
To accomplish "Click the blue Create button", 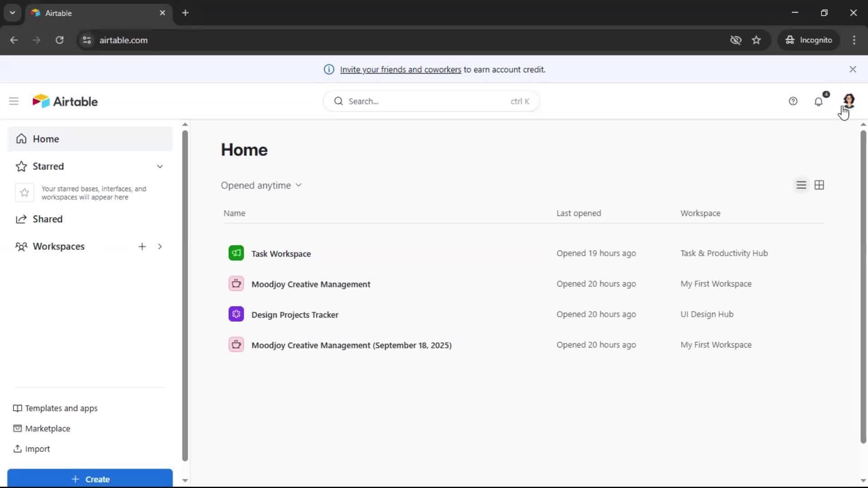I will 90,479.
